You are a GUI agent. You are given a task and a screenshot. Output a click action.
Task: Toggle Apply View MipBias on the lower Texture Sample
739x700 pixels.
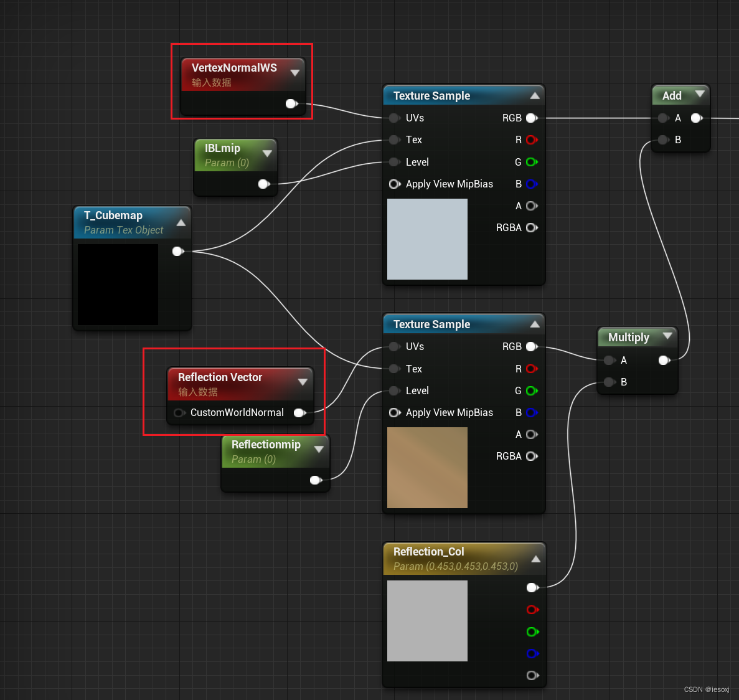(x=394, y=412)
